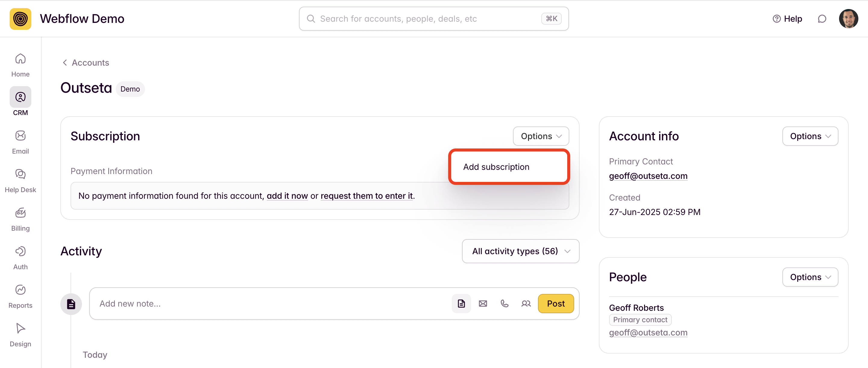
Task: Select the email activity type icon
Action: (483, 303)
